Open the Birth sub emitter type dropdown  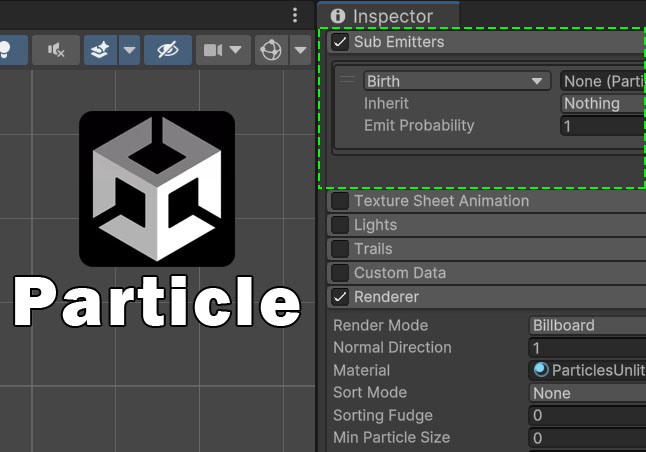pyautogui.click(x=457, y=81)
